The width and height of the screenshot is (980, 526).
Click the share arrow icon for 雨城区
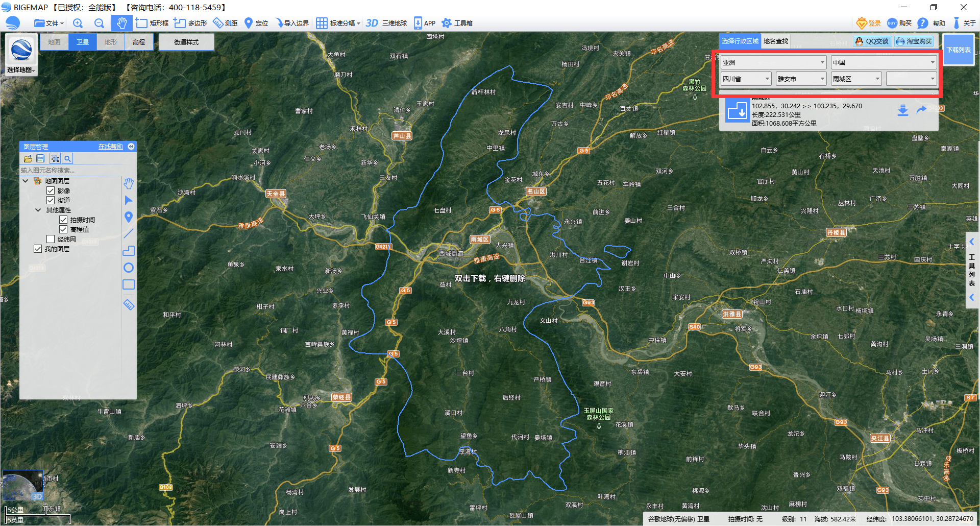pos(921,110)
